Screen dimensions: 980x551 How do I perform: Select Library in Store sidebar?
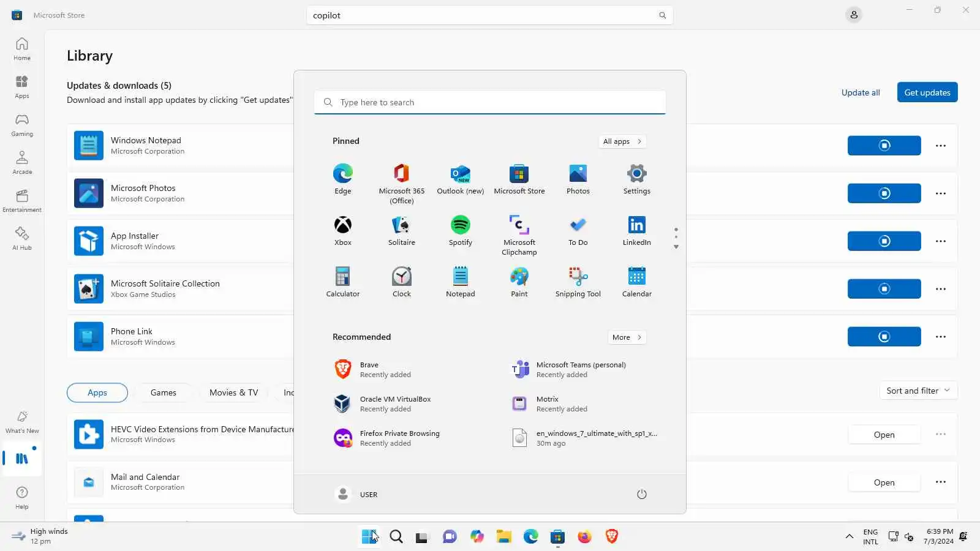(x=22, y=459)
